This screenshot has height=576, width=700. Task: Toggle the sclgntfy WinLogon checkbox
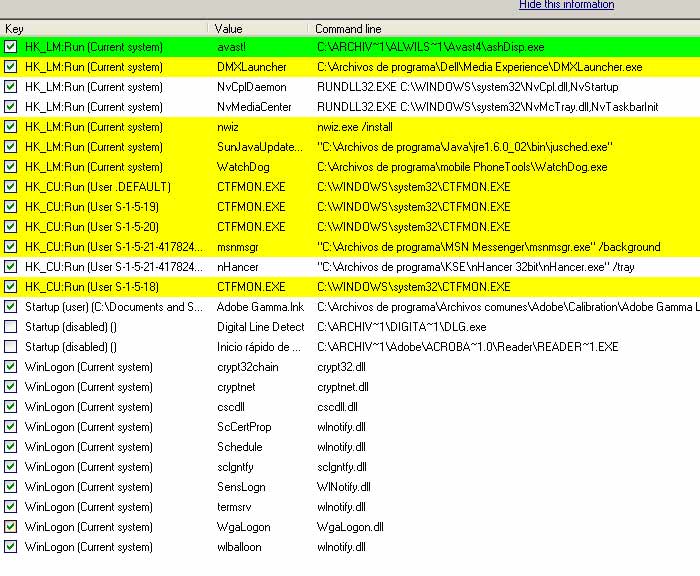tap(10, 467)
